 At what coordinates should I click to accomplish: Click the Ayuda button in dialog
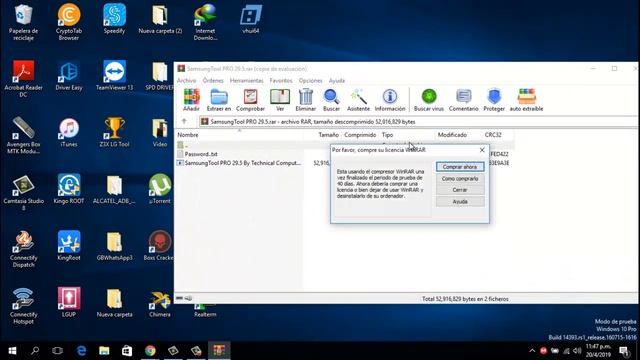pyautogui.click(x=460, y=202)
